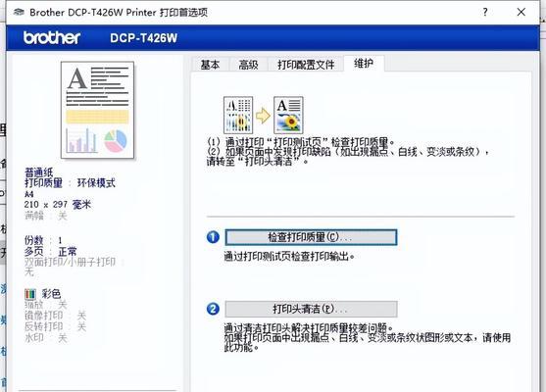Click the printer icon in title bar

coord(19,12)
